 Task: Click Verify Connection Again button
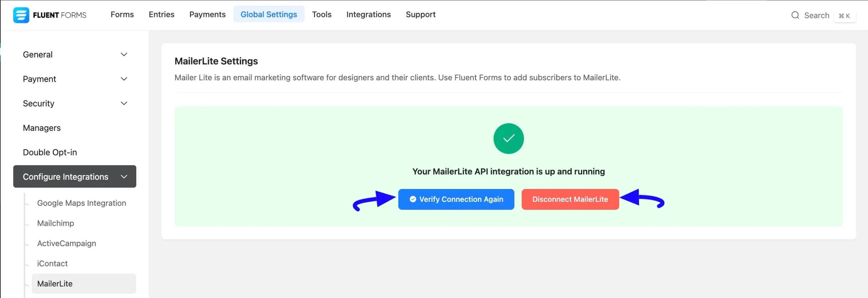pos(456,199)
